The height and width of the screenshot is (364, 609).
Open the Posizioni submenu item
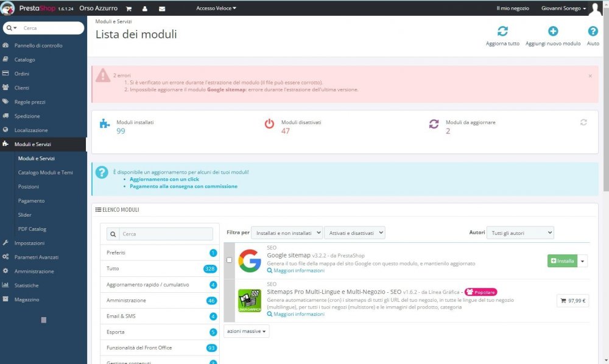pos(29,187)
